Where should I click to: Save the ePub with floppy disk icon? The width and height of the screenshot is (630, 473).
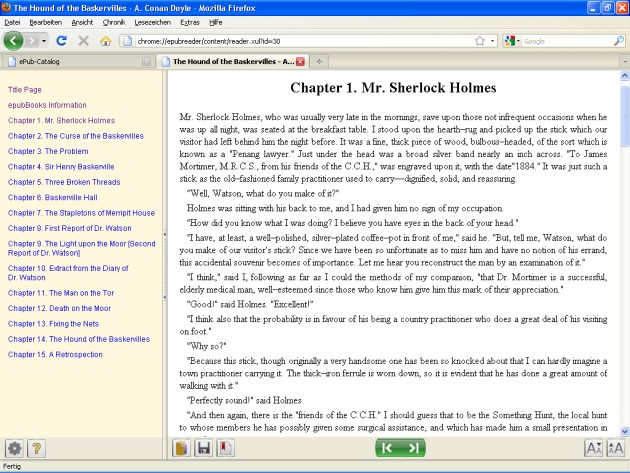(204, 448)
